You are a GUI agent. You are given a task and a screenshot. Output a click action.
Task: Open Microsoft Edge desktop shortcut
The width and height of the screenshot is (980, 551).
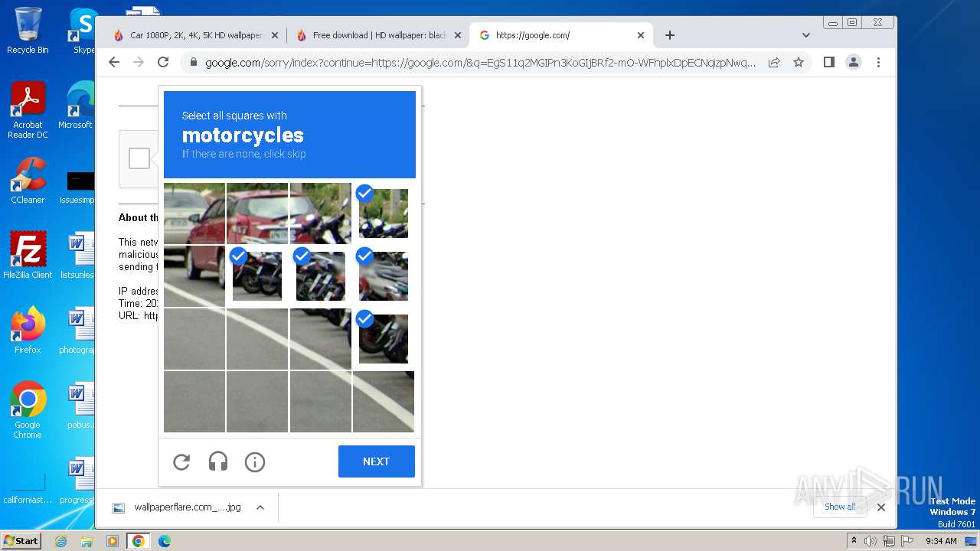(77, 106)
